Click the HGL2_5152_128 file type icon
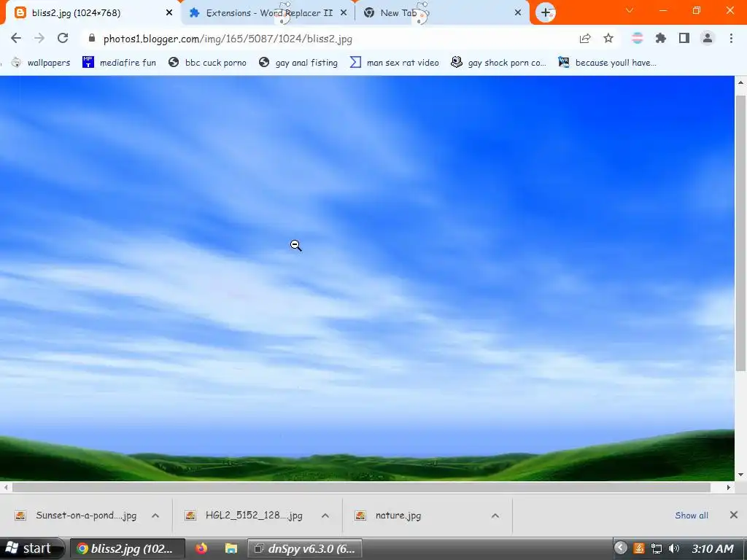 coord(190,516)
